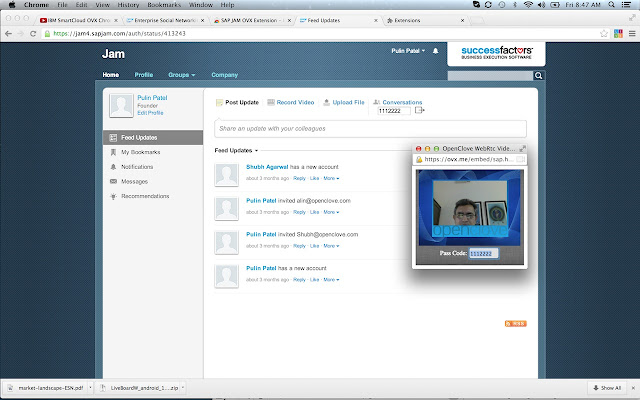Expand the OpenClove popup with the resize arrows
Viewport: 640px width, 400px height.
coord(522,149)
